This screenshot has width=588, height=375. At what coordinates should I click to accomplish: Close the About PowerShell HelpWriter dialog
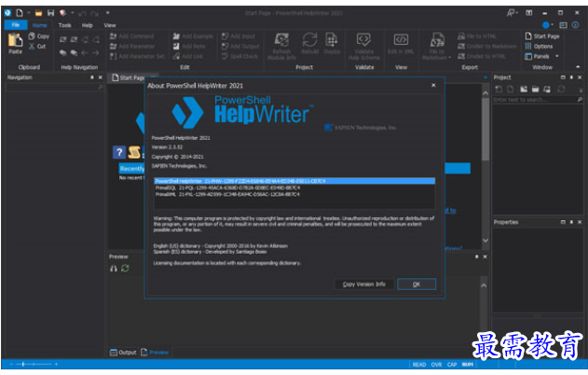[433, 85]
